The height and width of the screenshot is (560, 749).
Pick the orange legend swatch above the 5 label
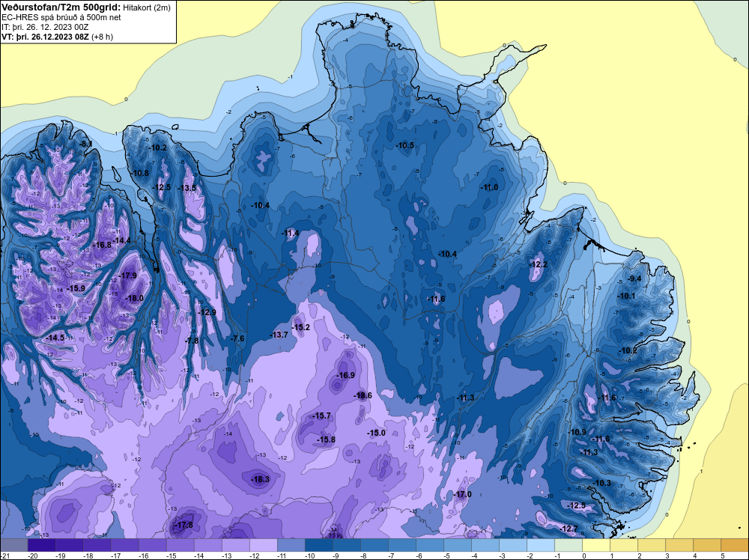click(734, 545)
